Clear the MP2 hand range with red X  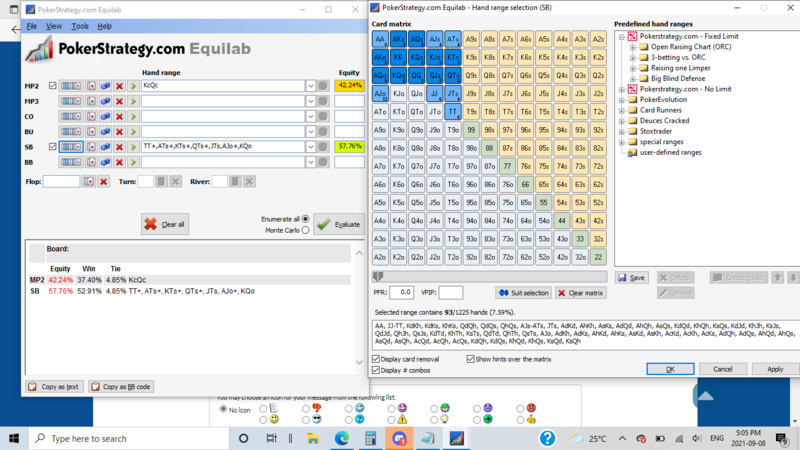119,86
